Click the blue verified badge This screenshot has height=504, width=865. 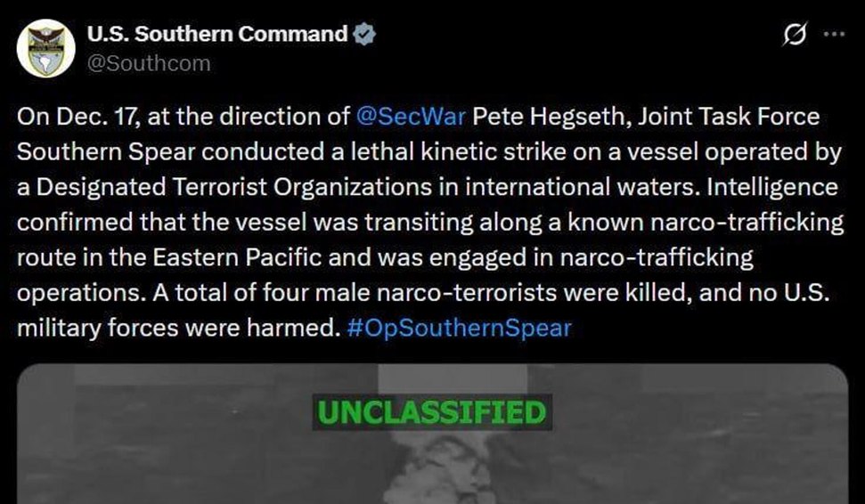(364, 35)
